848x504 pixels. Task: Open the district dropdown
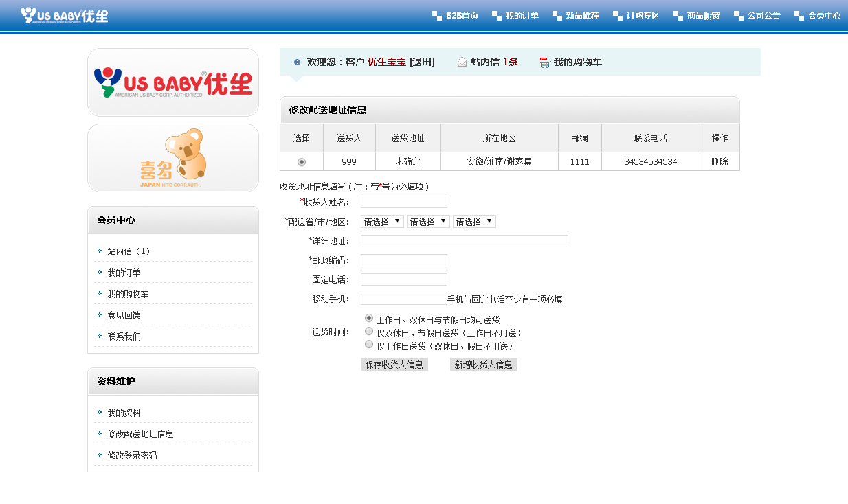[474, 222]
